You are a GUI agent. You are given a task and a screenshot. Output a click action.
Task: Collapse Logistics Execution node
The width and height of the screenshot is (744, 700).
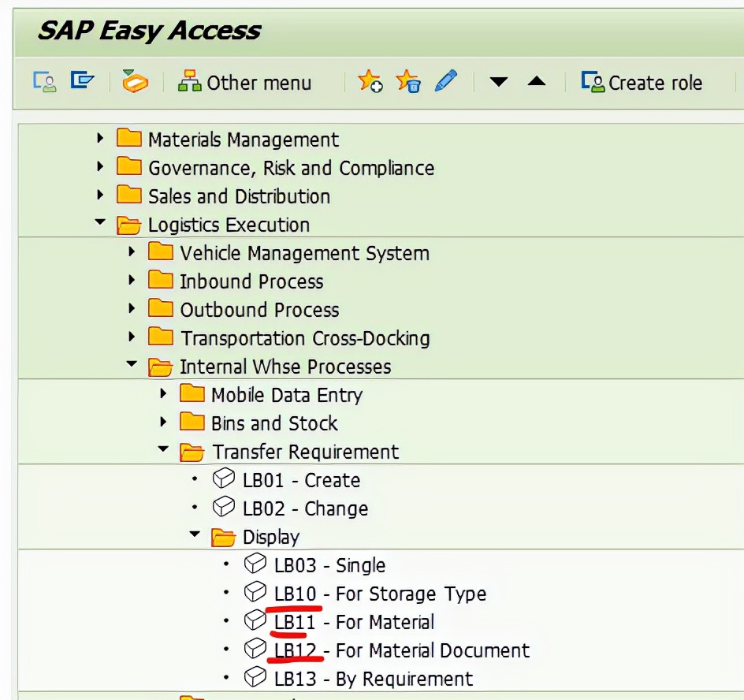tap(99, 222)
